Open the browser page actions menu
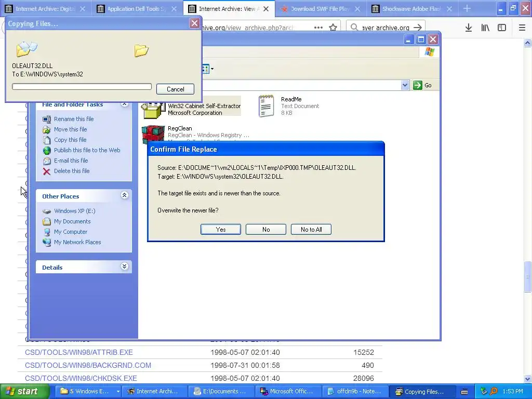The width and height of the screenshot is (532, 399). click(318, 28)
